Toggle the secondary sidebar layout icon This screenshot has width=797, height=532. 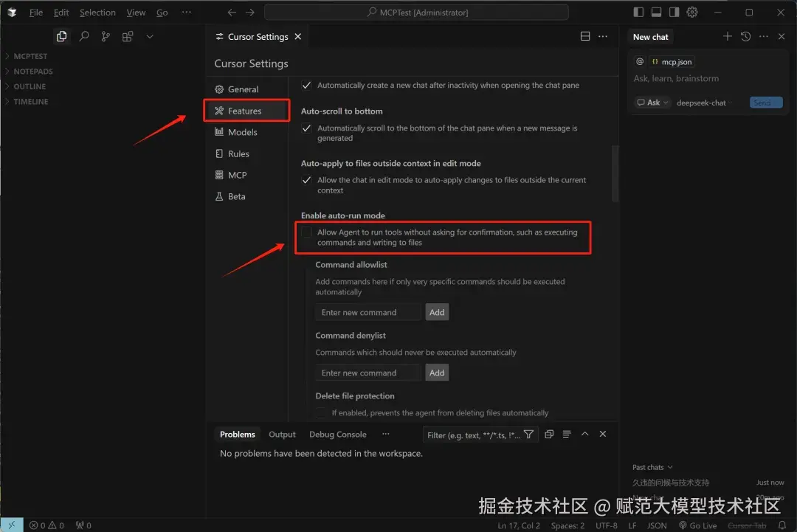point(674,13)
